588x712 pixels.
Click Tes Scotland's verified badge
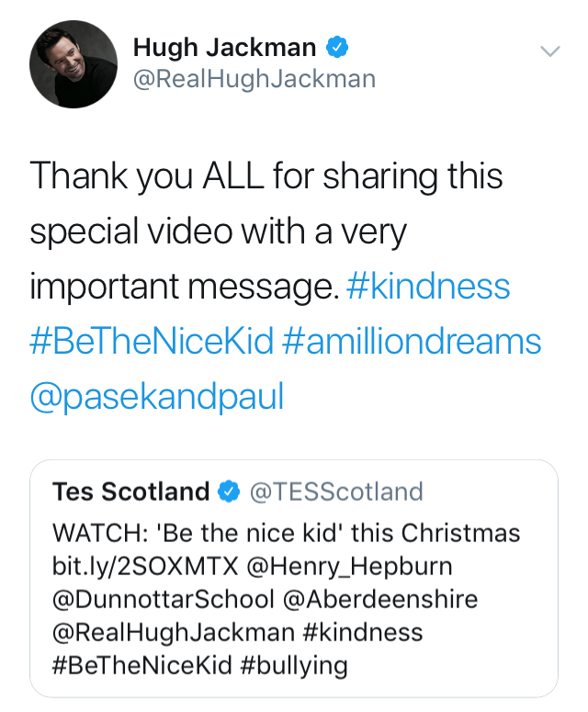click(x=227, y=492)
